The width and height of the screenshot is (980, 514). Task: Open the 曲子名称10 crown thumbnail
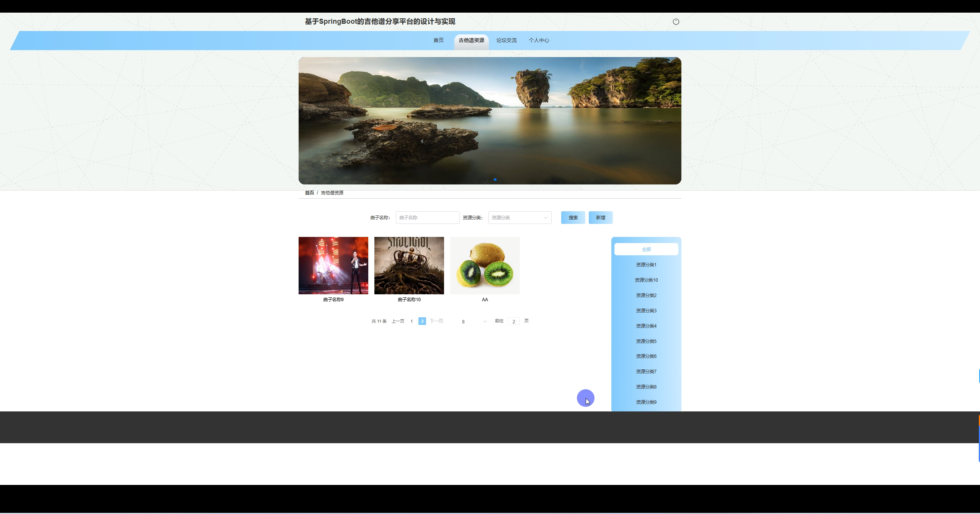pyautogui.click(x=409, y=266)
